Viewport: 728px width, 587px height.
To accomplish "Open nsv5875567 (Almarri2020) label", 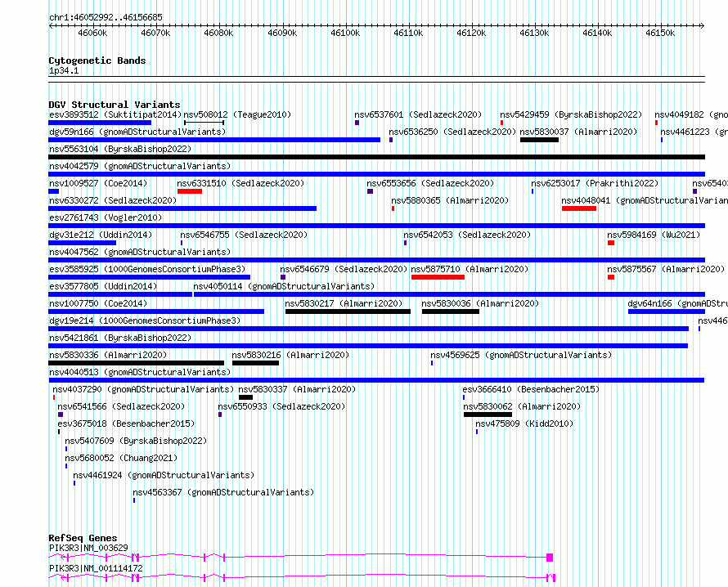I will click(x=666, y=269).
